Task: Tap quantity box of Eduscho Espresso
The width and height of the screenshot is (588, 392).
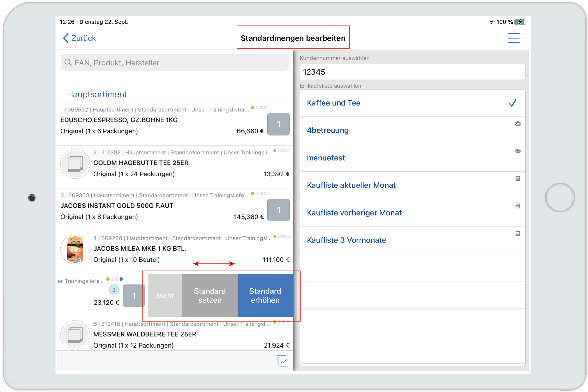Action: [x=278, y=124]
